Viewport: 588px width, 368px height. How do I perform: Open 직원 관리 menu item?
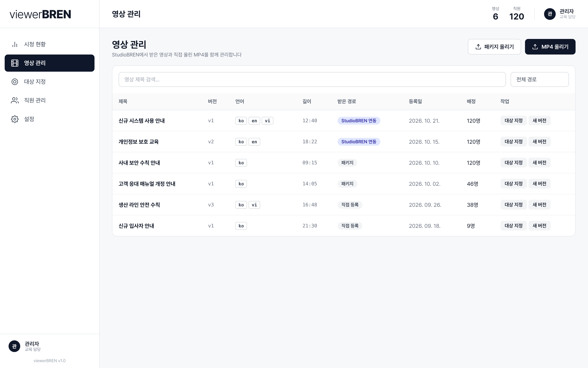point(50,100)
